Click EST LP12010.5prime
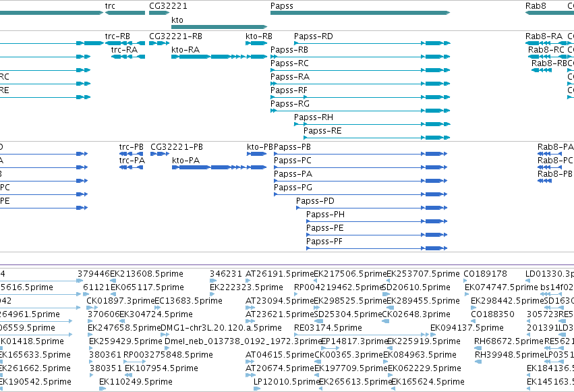This screenshot has width=574, height=392. [257, 389]
